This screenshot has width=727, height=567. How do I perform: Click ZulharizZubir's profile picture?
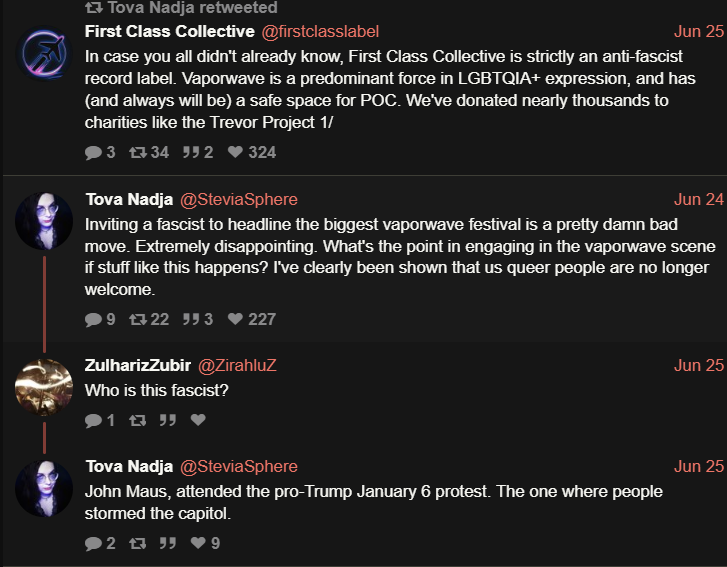pyautogui.click(x=44, y=387)
